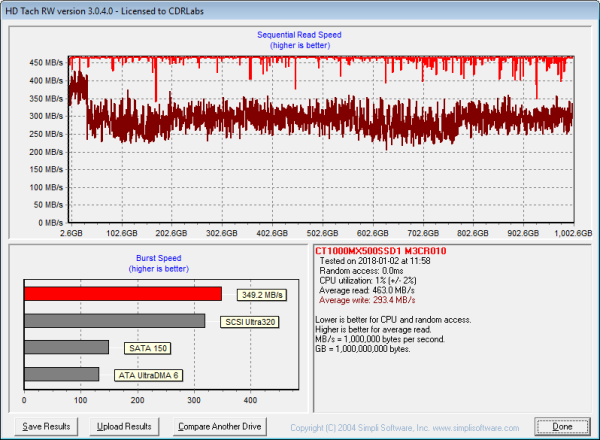Click the 349.2 MB/s burst label

pos(260,295)
